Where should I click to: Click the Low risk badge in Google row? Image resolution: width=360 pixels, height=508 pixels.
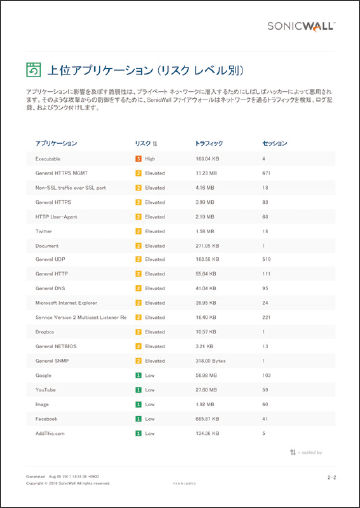pos(138,375)
